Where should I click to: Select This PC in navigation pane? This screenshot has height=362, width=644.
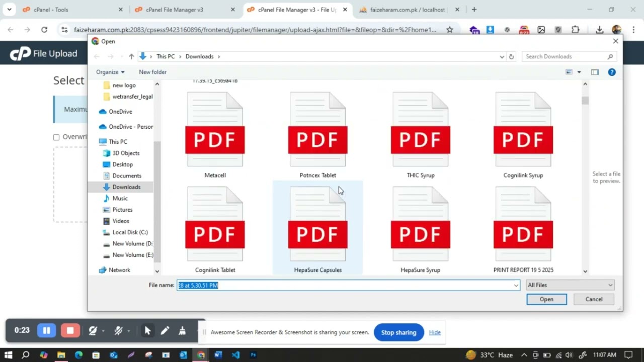(x=113, y=142)
